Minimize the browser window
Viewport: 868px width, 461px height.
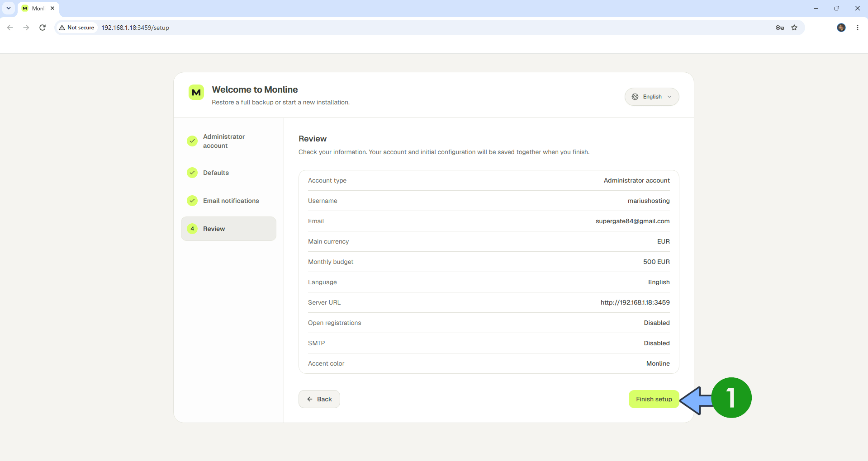pos(816,8)
